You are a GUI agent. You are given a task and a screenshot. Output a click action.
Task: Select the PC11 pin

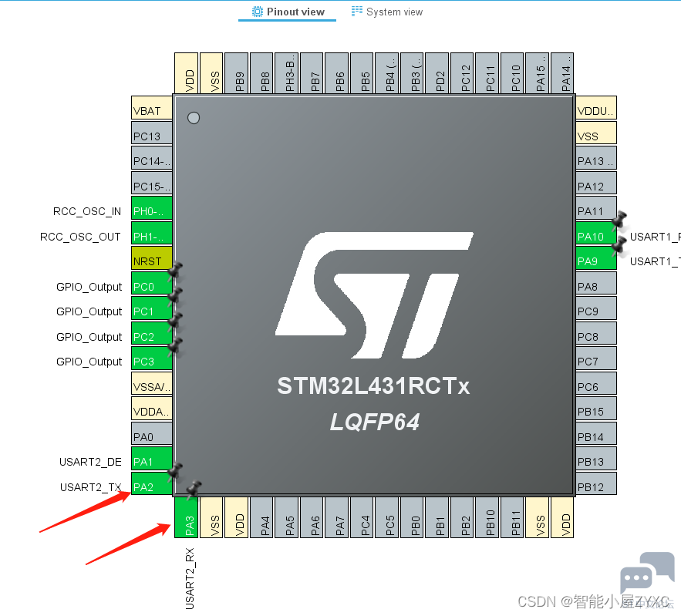pyautogui.click(x=487, y=73)
